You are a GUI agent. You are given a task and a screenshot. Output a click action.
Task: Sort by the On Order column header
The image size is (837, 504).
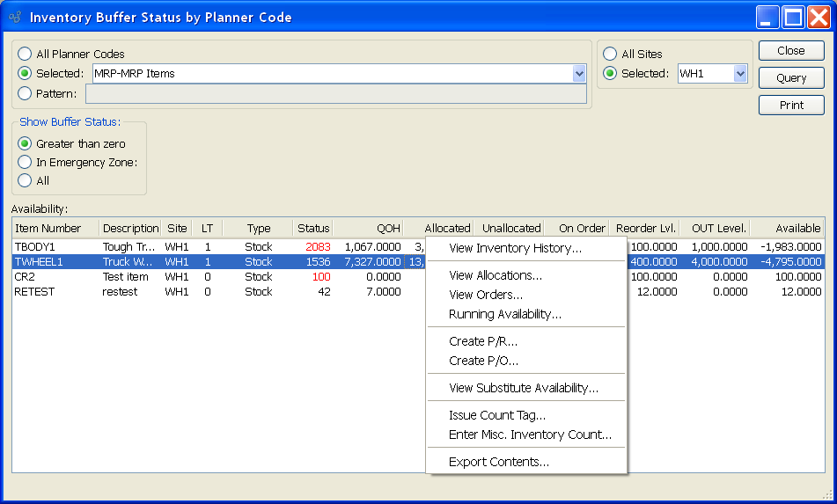(576, 229)
